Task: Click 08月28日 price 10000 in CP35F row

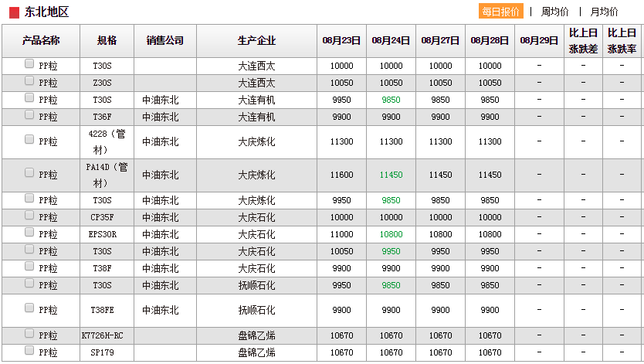Action: point(490,217)
